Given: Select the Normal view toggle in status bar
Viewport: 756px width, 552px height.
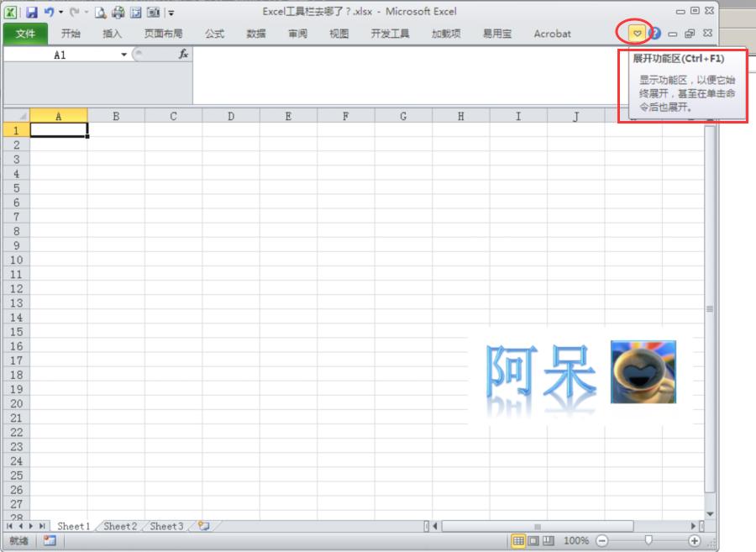Looking at the screenshot, I should [518, 542].
